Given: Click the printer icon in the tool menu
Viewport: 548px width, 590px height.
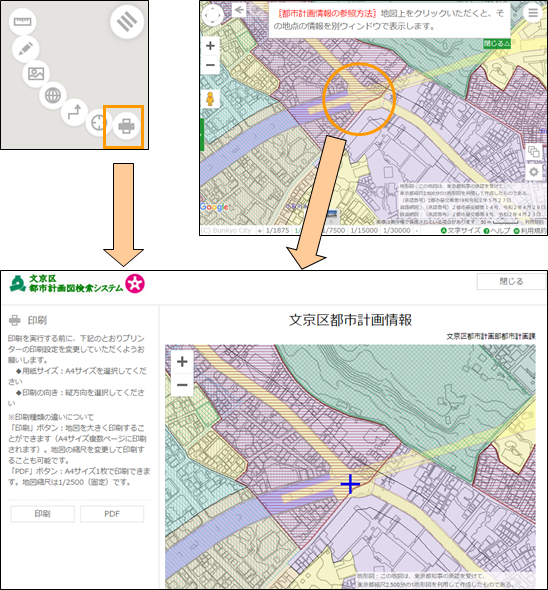Looking at the screenshot, I should coord(126,126).
